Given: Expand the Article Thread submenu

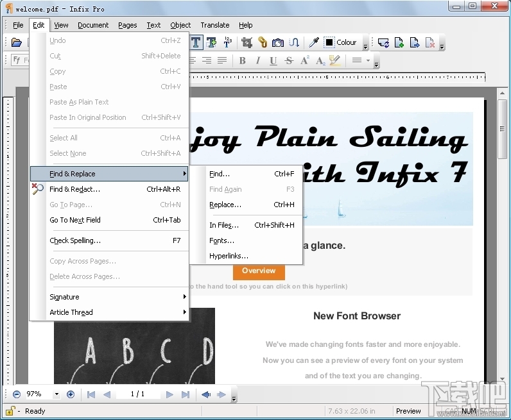Looking at the screenshot, I should pyautogui.click(x=109, y=312).
